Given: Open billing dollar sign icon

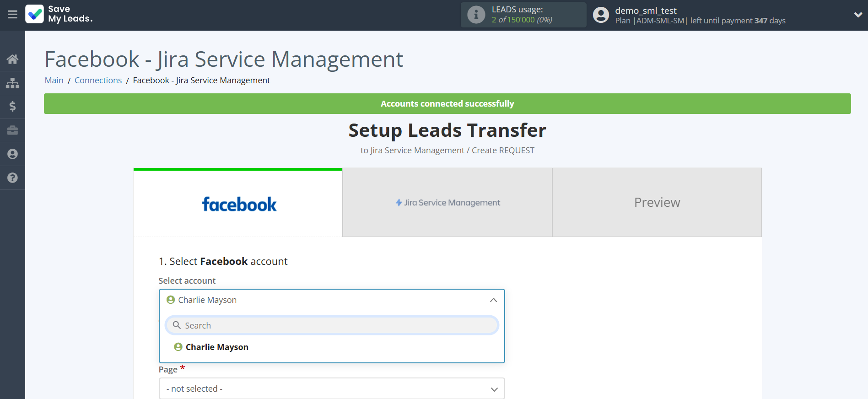Looking at the screenshot, I should pyautogui.click(x=12, y=107).
